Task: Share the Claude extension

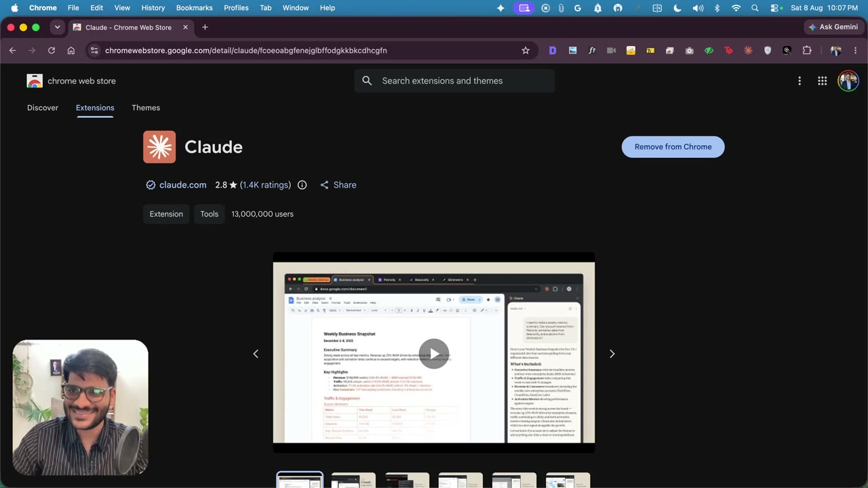Action: point(338,185)
